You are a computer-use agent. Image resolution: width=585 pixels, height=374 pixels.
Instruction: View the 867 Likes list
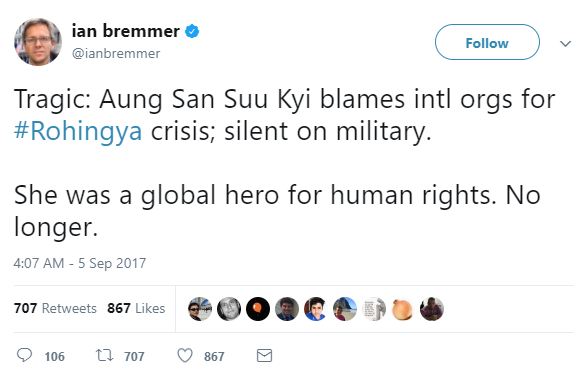click(136, 308)
